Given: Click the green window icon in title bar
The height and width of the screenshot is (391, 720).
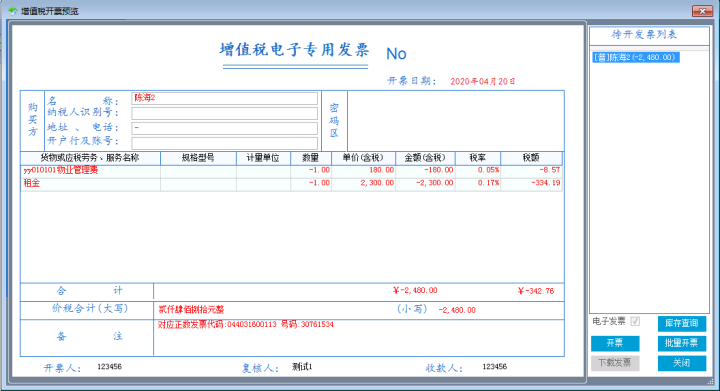Looking at the screenshot, I should pos(12,11).
